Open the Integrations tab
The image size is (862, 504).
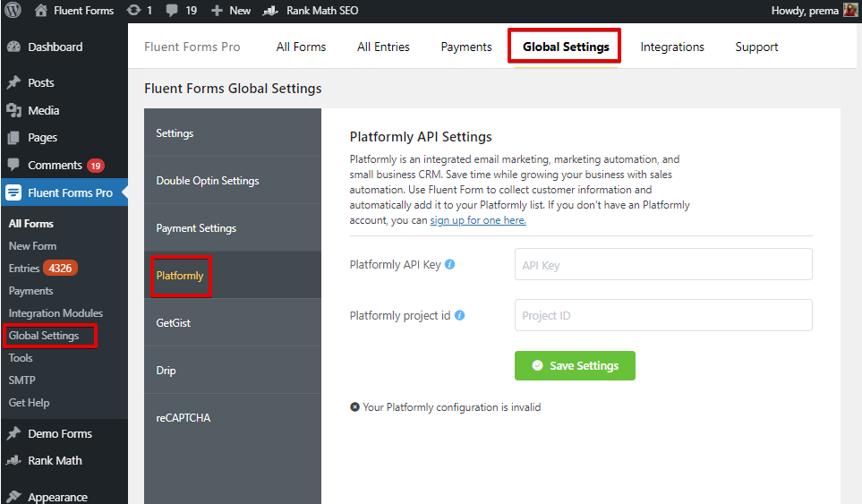coord(672,47)
